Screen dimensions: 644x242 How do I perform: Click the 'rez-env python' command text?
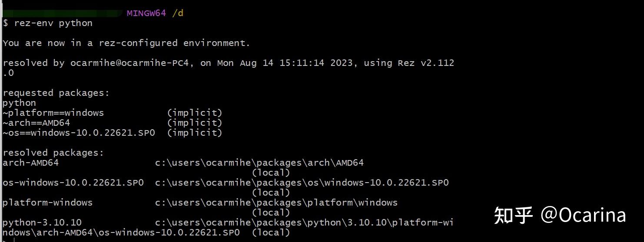click(53, 23)
